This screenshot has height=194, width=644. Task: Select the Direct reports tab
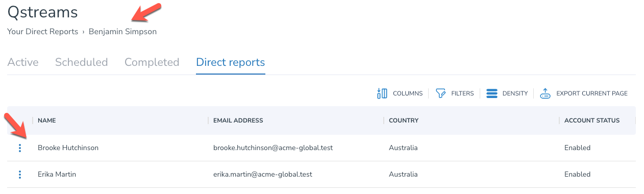tap(231, 62)
